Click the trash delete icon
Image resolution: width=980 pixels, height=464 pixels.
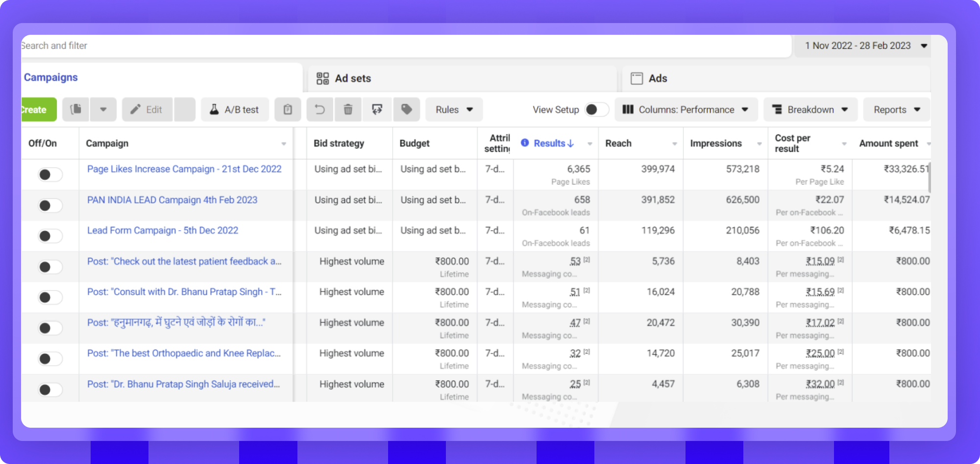[348, 109]
